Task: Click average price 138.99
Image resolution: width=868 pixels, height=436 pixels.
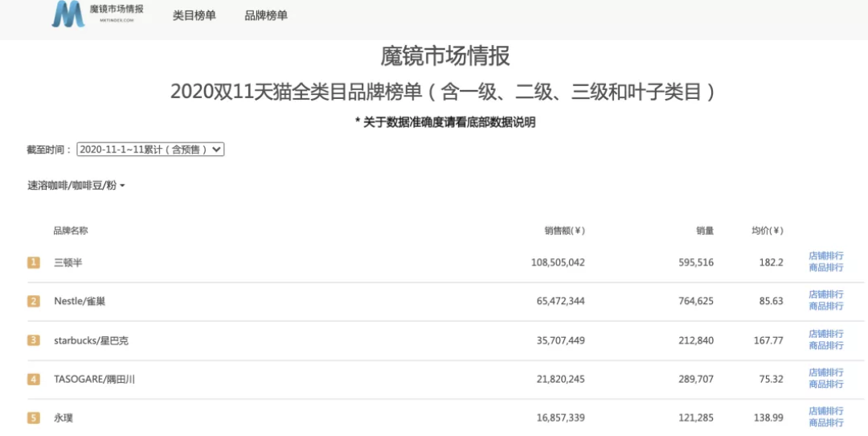Action: pyautogui.click(x=768, y=417)
